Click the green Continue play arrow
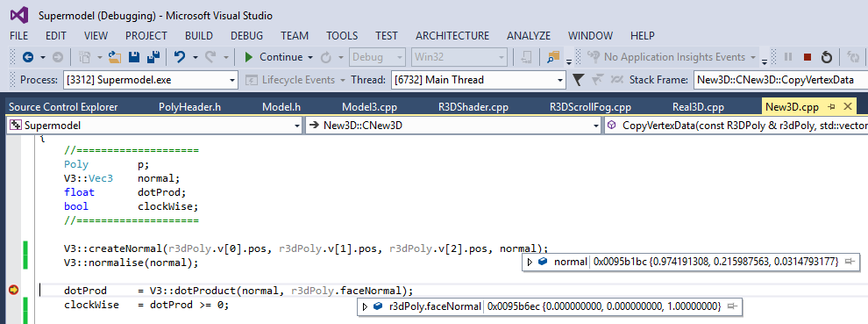 click(x=248, y=57)
